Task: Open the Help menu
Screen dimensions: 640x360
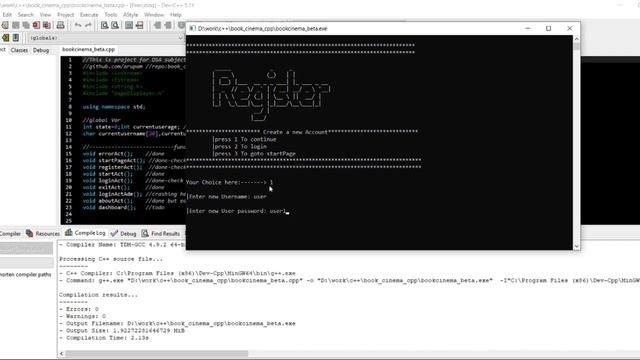Action: [x=176, y=15]
